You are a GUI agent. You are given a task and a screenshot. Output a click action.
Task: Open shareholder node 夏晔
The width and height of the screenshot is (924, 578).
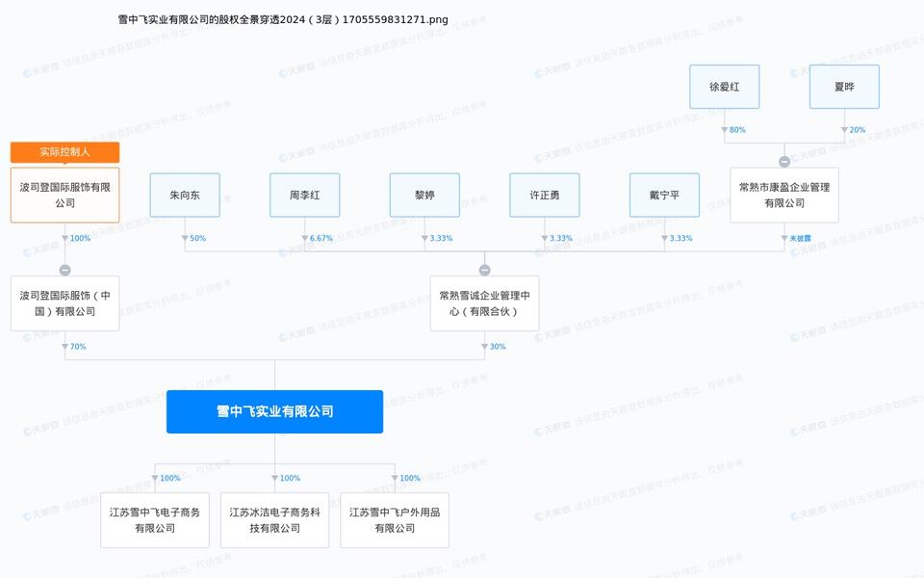coord(844,87)
